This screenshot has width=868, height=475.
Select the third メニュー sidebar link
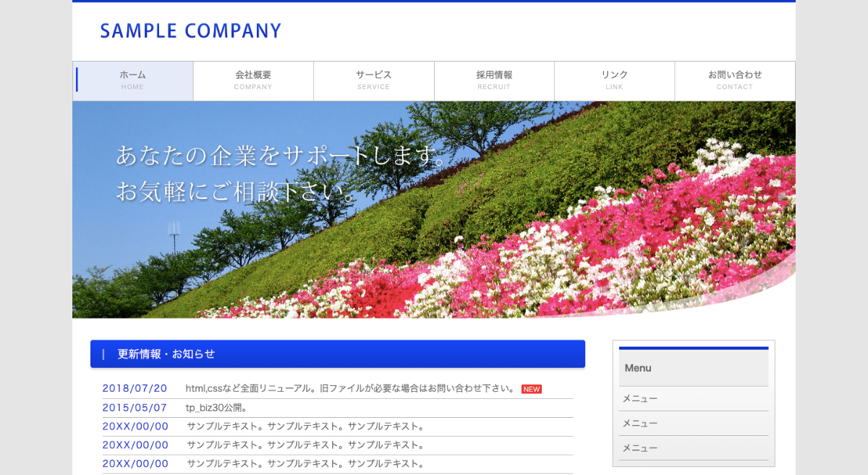pyautogui.click(x=640, y=448)
